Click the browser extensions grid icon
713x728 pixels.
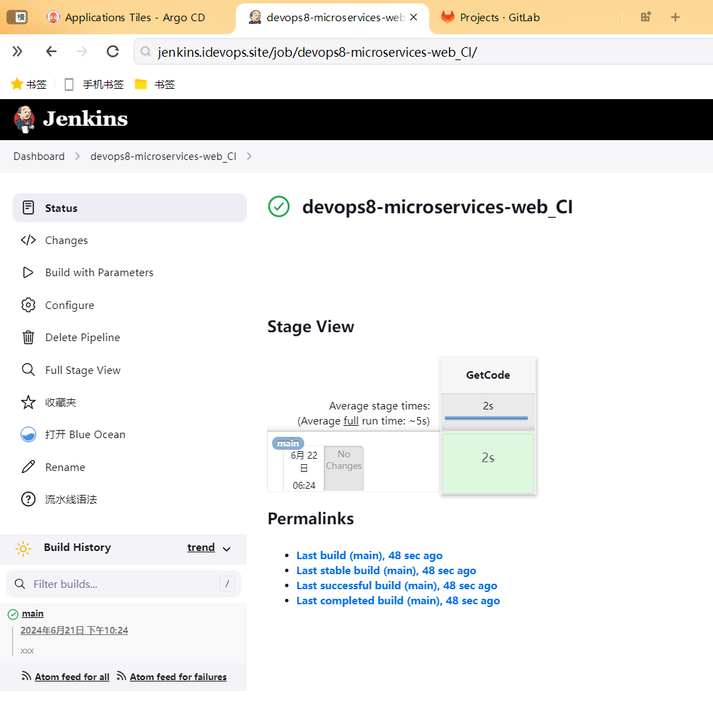point(646,17)
